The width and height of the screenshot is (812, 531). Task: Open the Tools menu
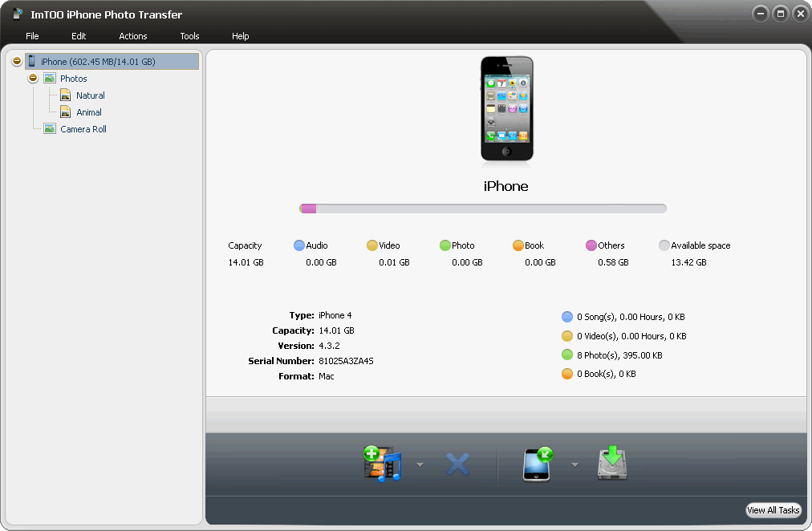tap(189, 36)
